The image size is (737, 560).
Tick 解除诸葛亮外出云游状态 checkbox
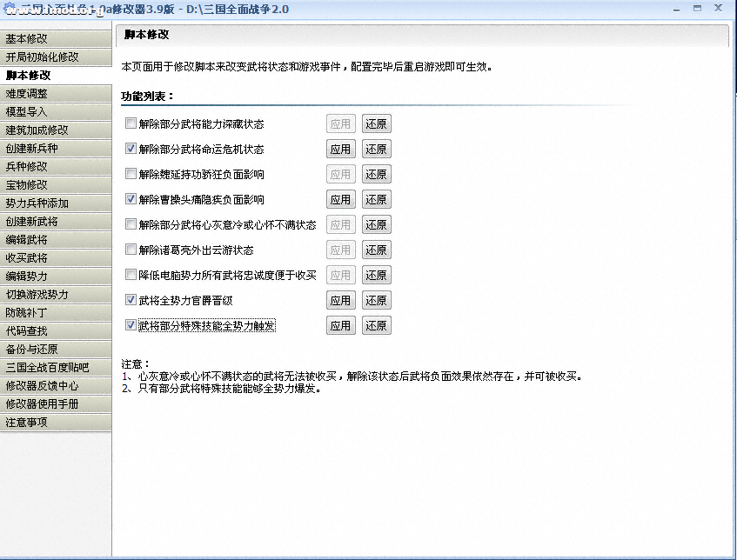click(131, 250)
